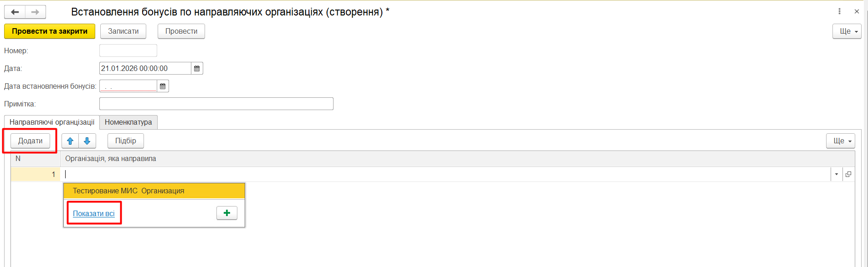Open the top Ще dropdown menu
868x267 pixels.
[847, 31]
